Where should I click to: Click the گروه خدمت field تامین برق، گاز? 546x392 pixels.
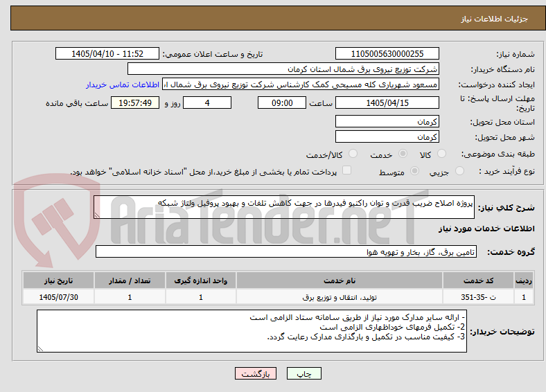[286, 251]
